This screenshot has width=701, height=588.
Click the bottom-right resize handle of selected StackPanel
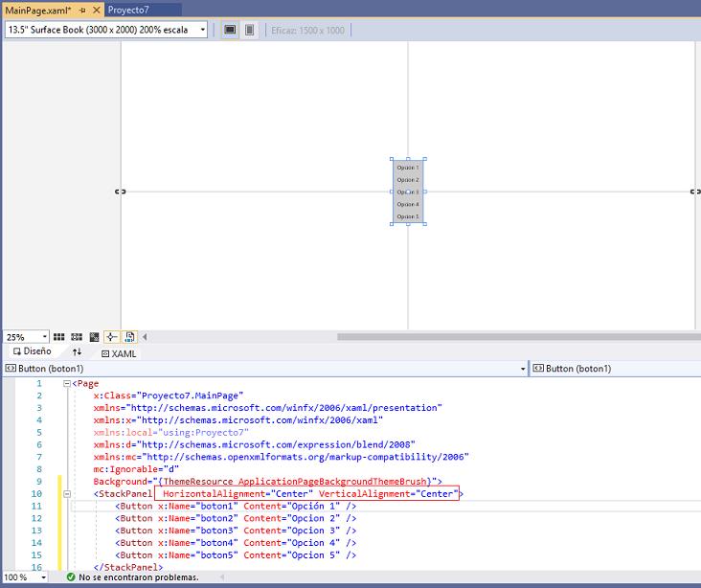[424, 224]
